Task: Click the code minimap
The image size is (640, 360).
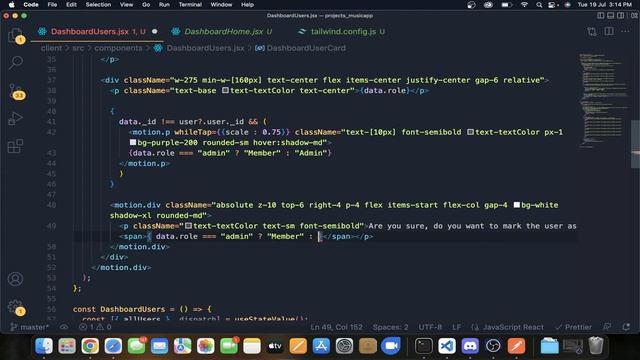Action: (604, 100)
